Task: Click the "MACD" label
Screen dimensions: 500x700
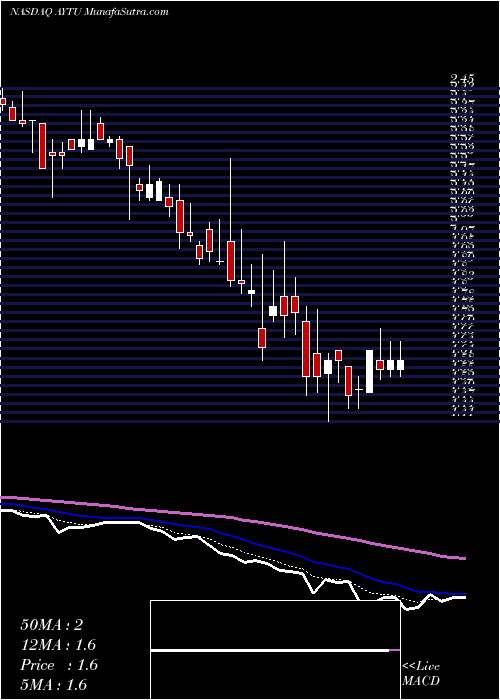Action: click(x=419, y=681)
